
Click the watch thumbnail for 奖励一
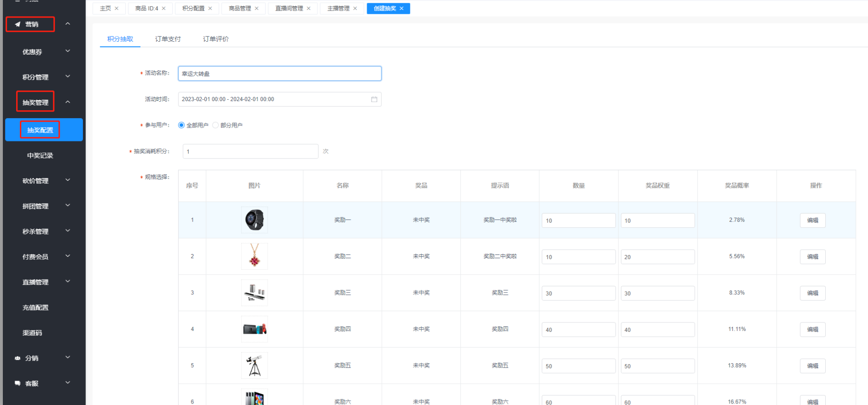pyautogui.click(x=254, y=220)
